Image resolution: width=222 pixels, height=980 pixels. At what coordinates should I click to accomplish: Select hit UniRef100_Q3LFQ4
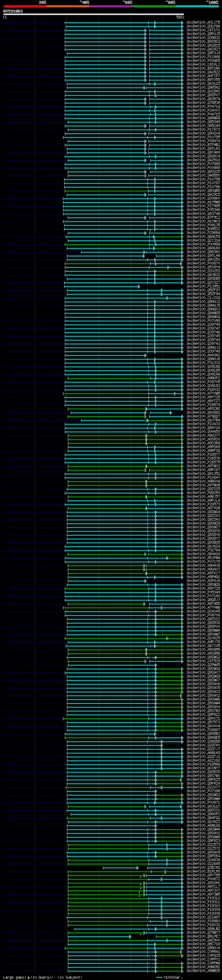tap(203, 26)
